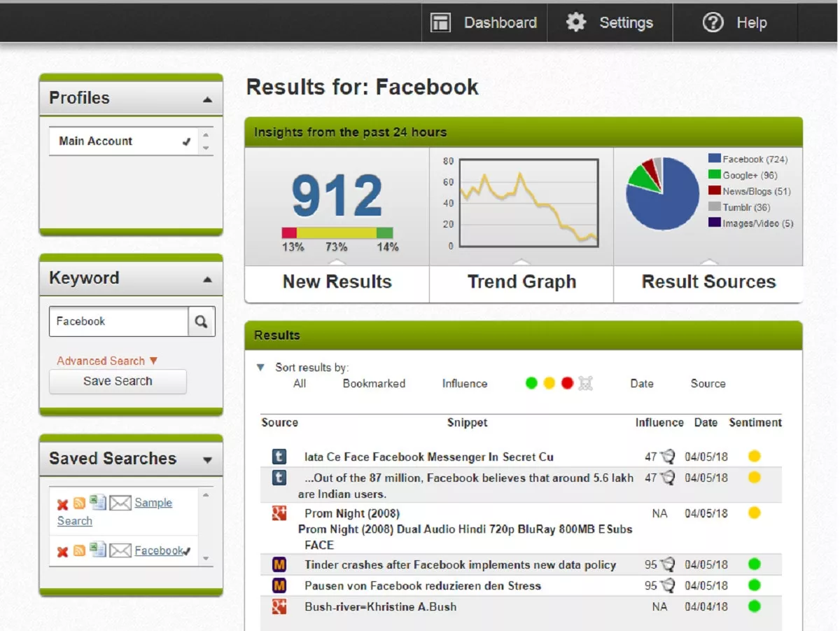Click the Google+ icon beside Prom Night result
840x631 pixels.
pyautogui.click(x=279, y=513)
